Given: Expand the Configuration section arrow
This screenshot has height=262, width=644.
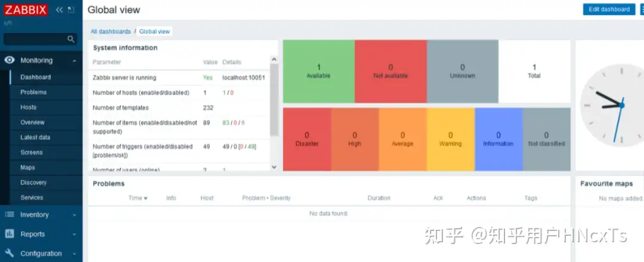Looking at the screenshot, I should 74,254.
